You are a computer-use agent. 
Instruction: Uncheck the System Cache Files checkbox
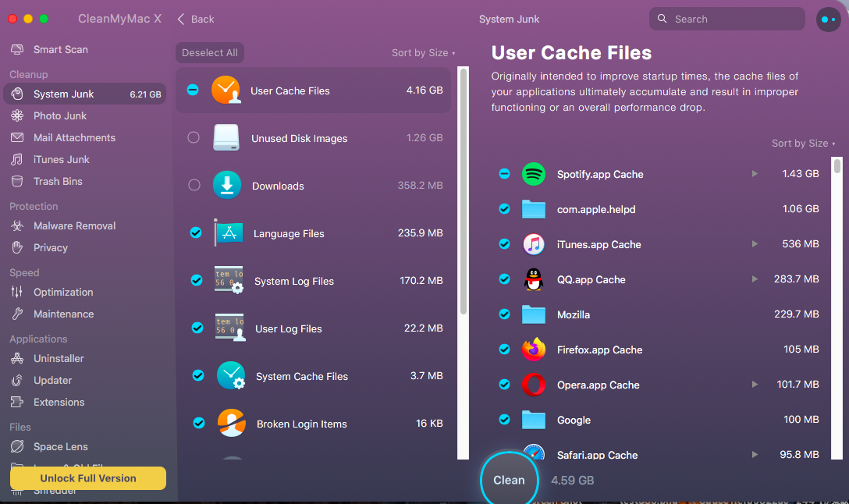coord(198,375)
